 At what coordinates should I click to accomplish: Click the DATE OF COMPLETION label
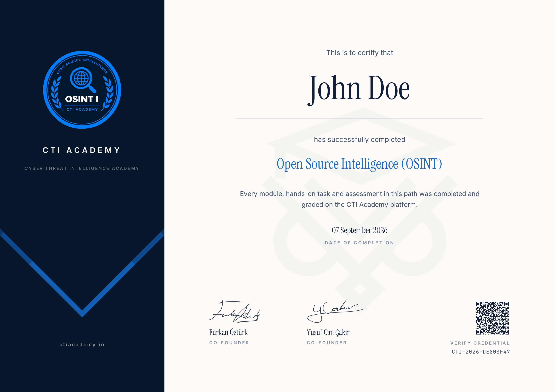(x=360, y=243)
